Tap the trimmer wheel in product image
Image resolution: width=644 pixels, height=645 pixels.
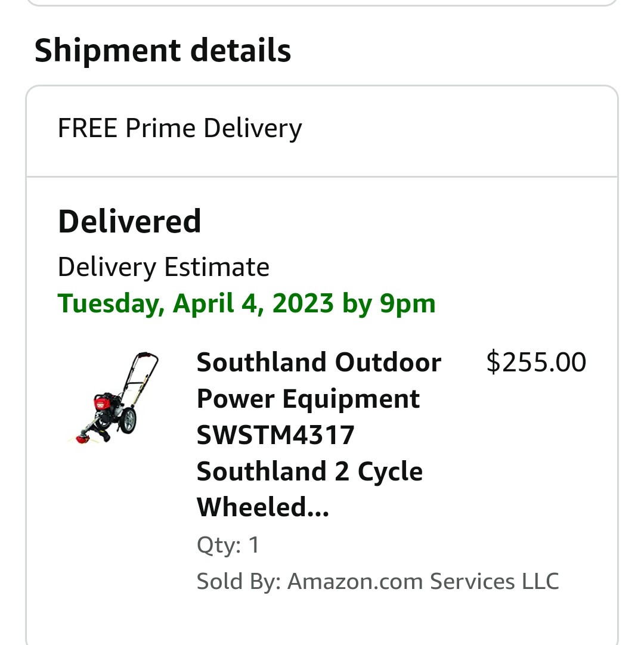pyautogui.click(x=126, y=420)
